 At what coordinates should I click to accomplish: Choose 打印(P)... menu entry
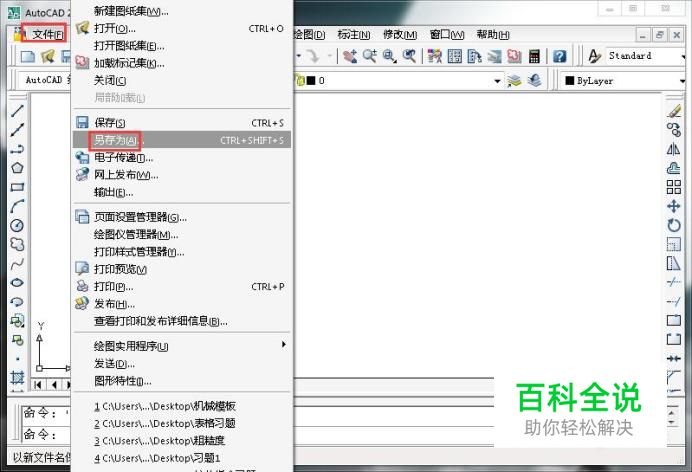(x=182, y=286)
